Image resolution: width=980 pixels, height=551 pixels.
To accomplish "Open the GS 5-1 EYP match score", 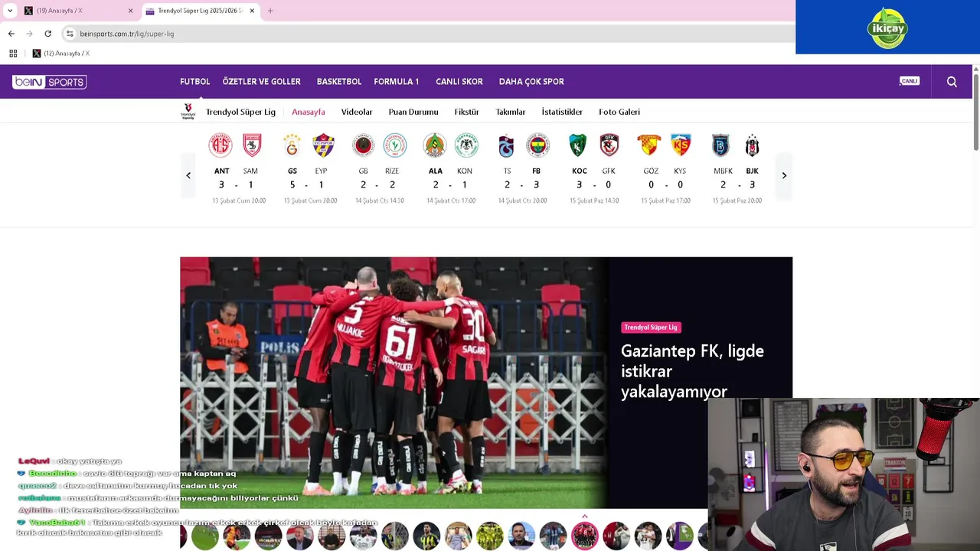I will coord(307,184).
